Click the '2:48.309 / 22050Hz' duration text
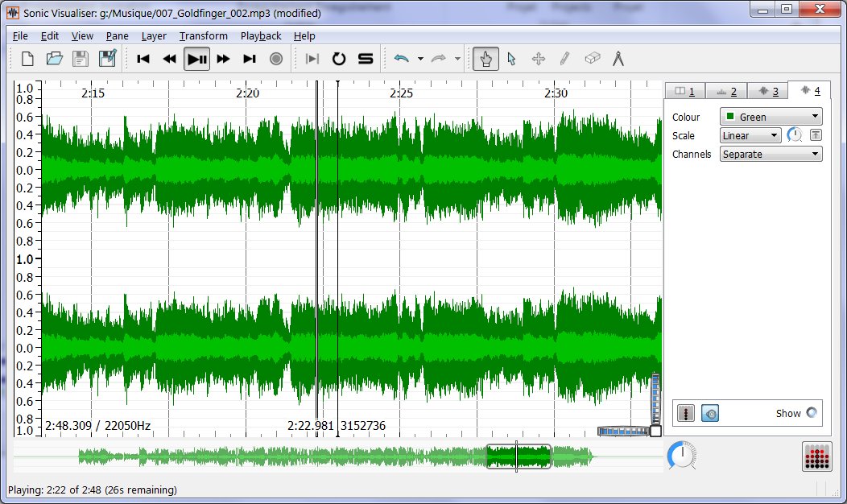This screenshot has height=504, width=847. pos(97,426)
